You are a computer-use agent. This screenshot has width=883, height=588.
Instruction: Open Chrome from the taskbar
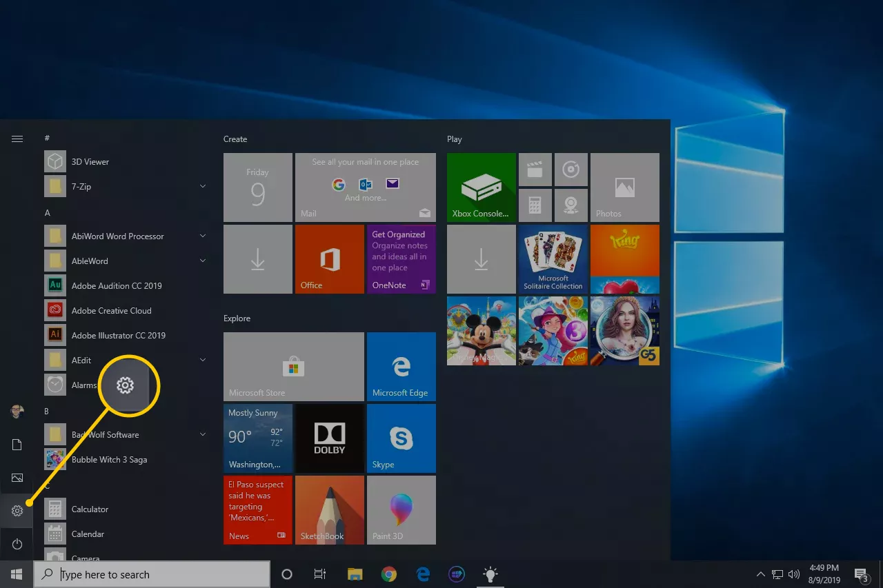click(389, 574)
